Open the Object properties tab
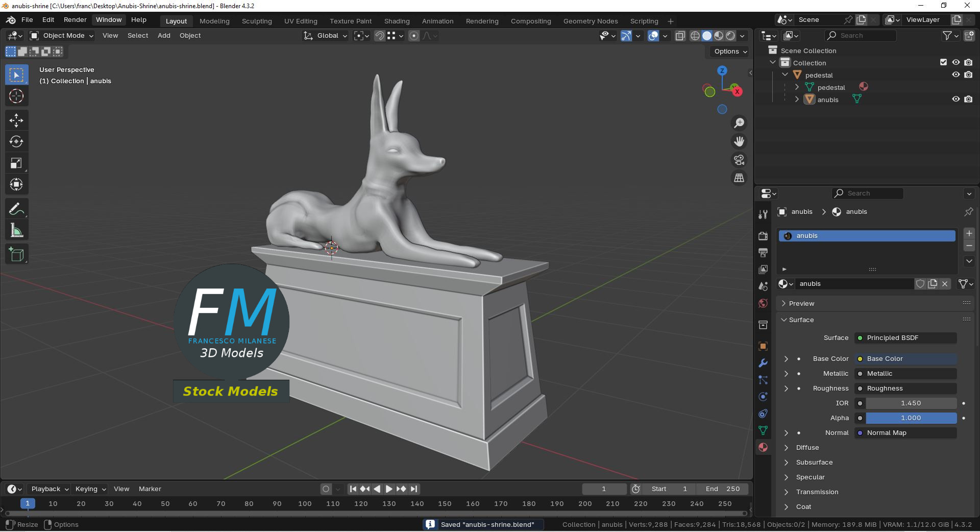 click(x=763, y=346)
